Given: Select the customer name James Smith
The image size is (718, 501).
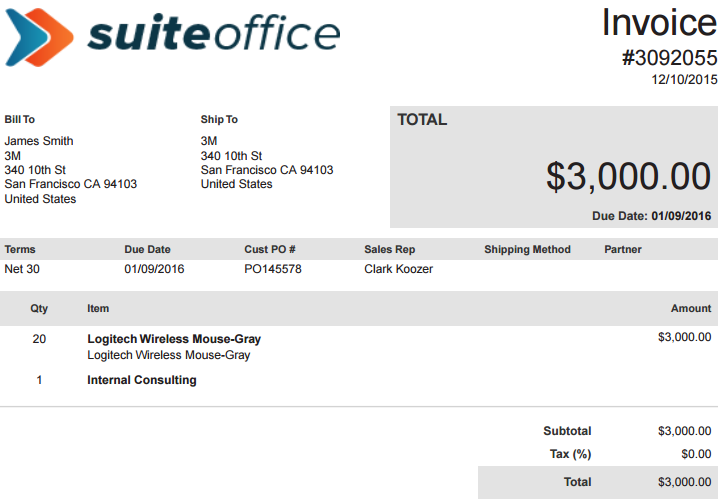Looking at the screenshot, I should pos(39,141).
